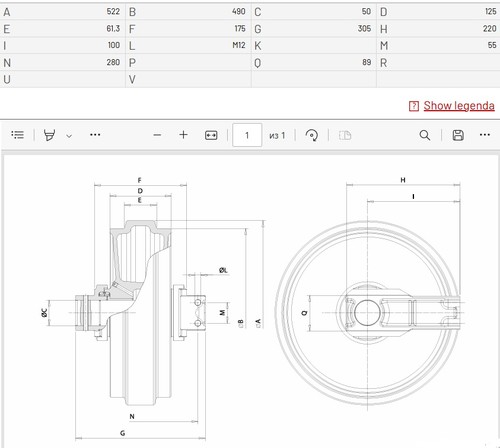
Task: Select the value 89 for dimension Q
Action: 367,62
